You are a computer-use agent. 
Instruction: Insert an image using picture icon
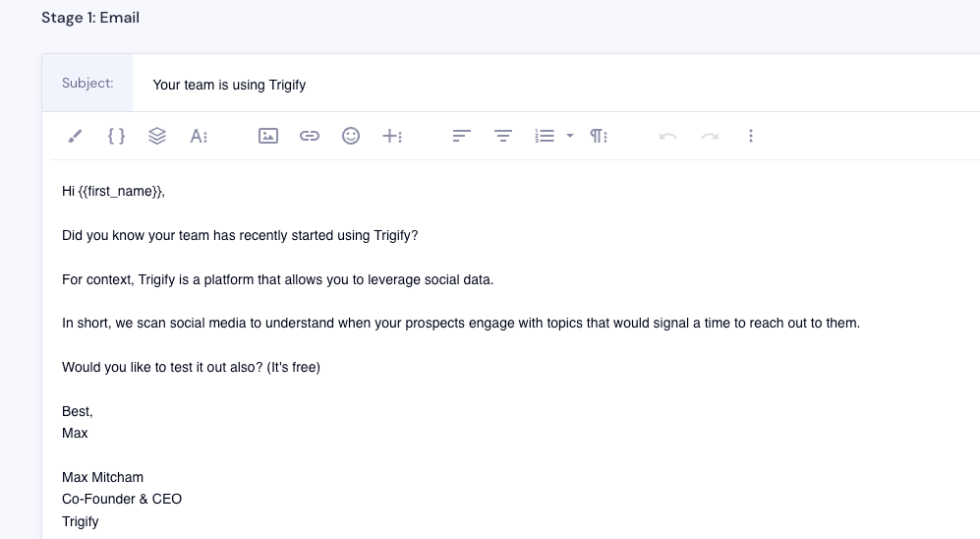[x=268, y=136]
